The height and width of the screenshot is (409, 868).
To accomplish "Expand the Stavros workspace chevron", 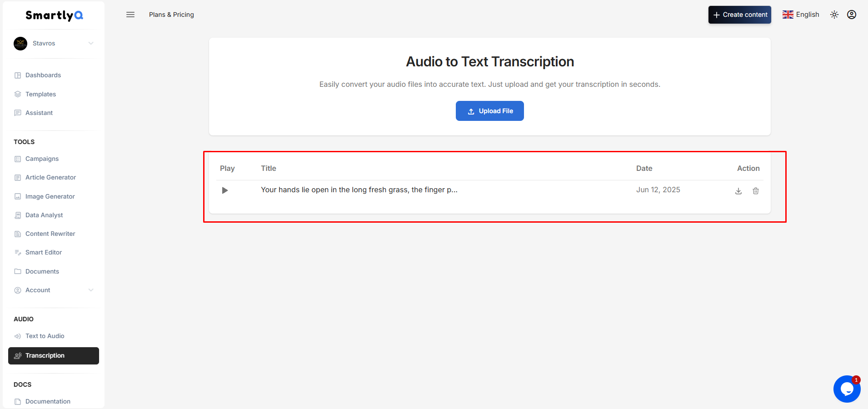I will [x=91, y=44].
